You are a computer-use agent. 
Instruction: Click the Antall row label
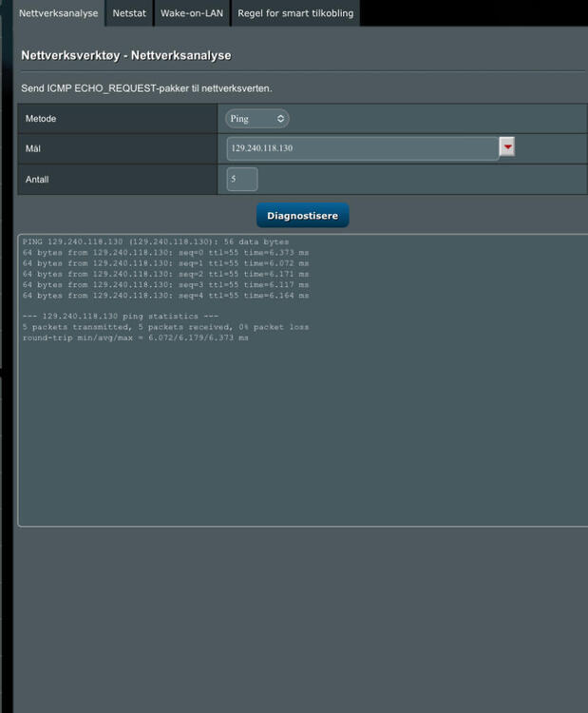38,179
